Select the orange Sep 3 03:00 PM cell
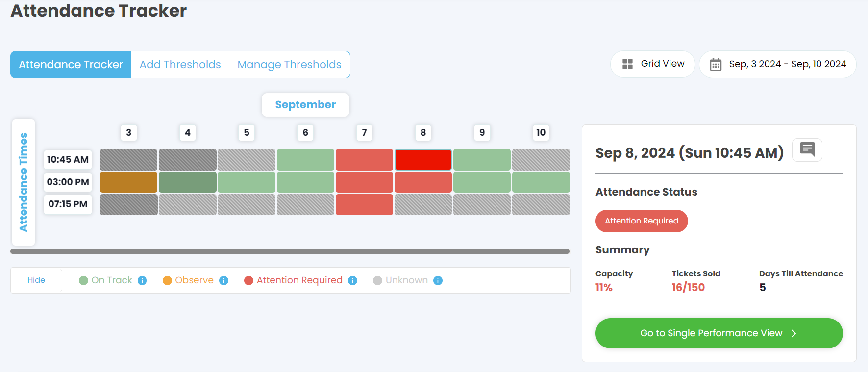This screenshot has height=372, width=868. point(128,182)
